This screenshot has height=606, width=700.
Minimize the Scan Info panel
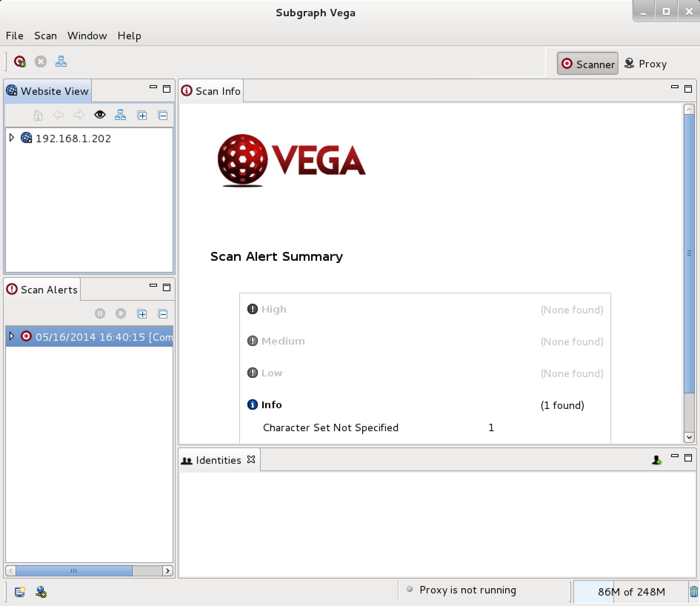[674, 87]
